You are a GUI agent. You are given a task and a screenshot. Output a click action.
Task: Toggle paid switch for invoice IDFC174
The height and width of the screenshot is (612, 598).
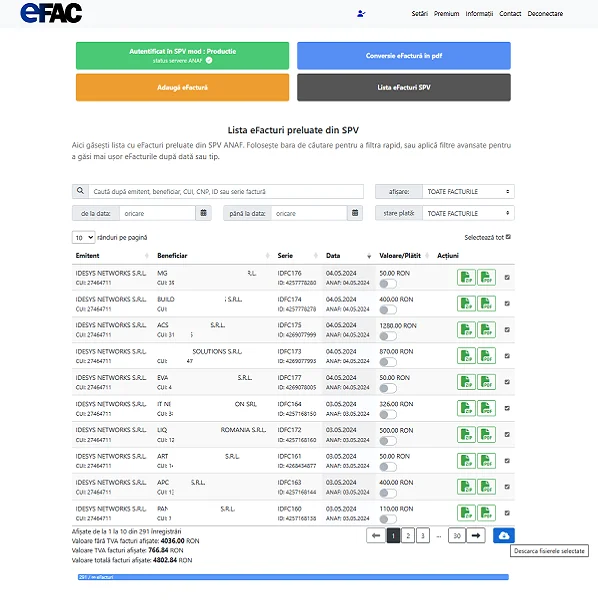tap(388, 310)
